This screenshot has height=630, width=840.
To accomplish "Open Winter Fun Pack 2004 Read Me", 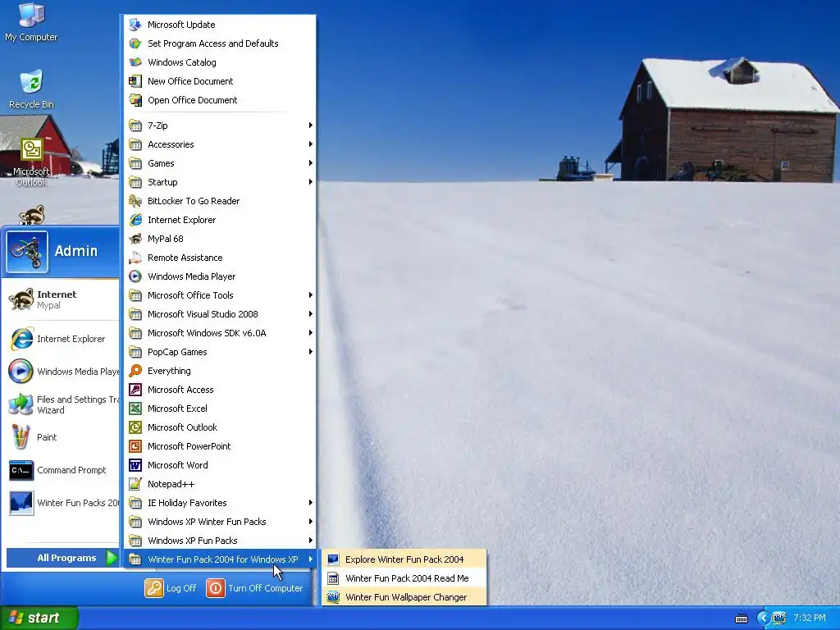I will pos(404,578).
